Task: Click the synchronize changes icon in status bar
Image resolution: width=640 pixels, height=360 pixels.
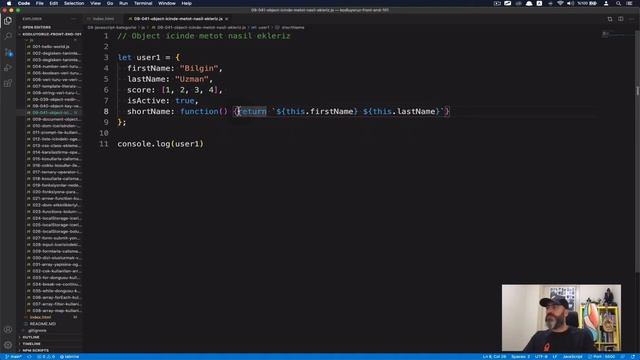Action: pos(29,357)
